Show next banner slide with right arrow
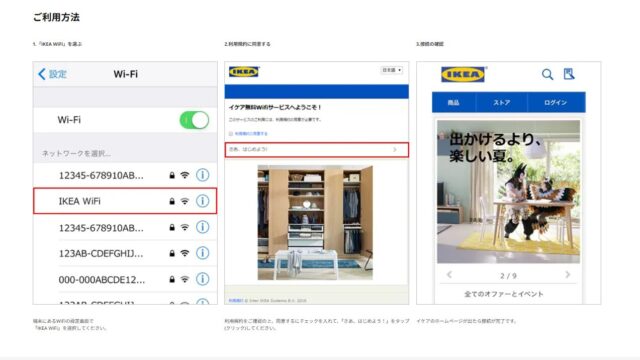This screenshot has width=640, height=360. 567,275
